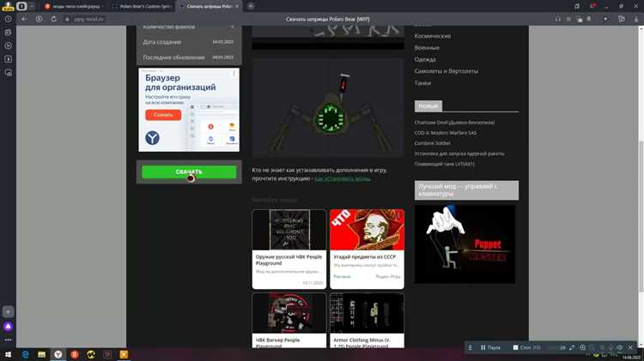Open File Explorer from the taskbar
644x361 pixels.
click(41, 354)
